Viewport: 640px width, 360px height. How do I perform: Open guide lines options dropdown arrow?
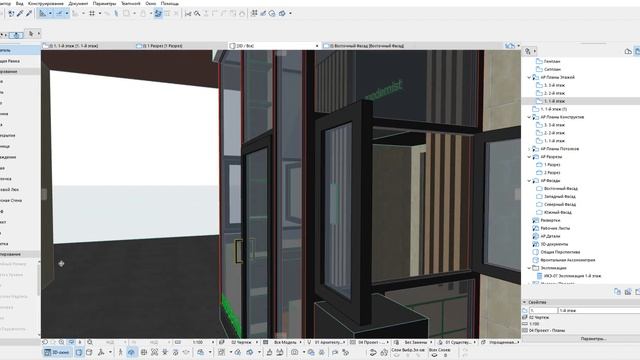pyautogui.click(x=50, y=13)
